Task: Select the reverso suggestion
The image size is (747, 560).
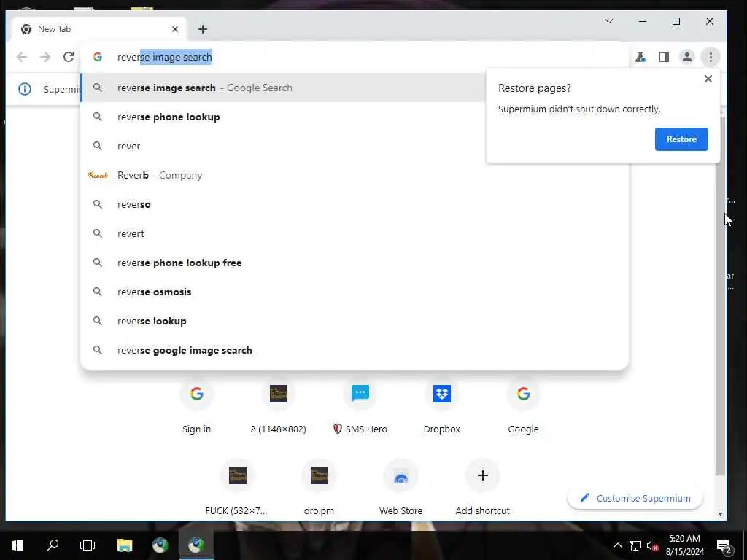Action: pos(355,204)
